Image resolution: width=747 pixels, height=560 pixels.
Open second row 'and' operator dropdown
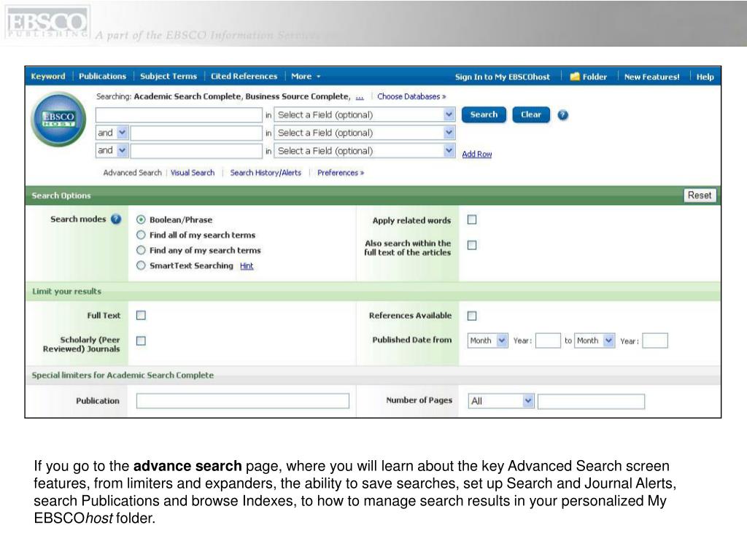112,133
